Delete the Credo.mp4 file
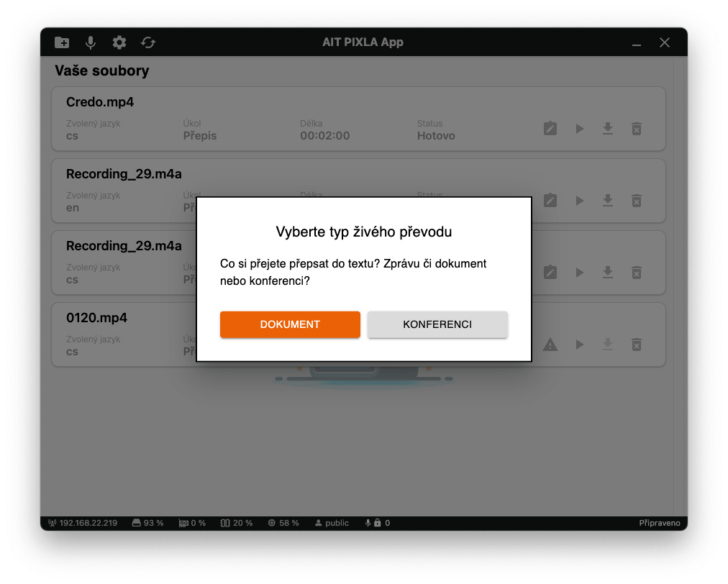The width and height of the screenshot is (728, 584). coord(637,129)
